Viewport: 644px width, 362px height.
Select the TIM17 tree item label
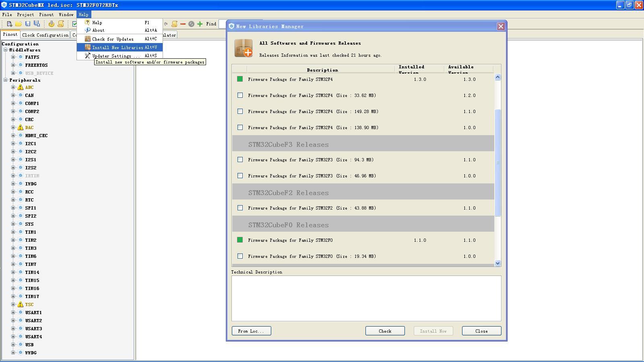(x=32, y=296)
